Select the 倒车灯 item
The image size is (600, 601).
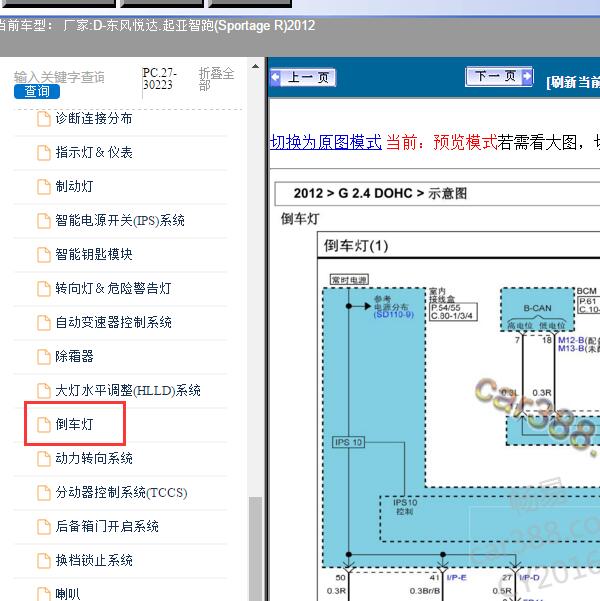click(x=74, y=424)
